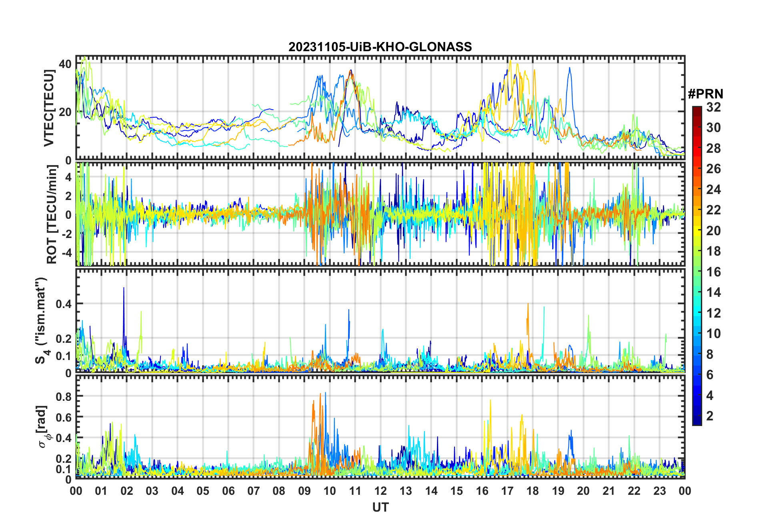
Task: Click x-axis hour label 17
Action: (x=507, y=491)
